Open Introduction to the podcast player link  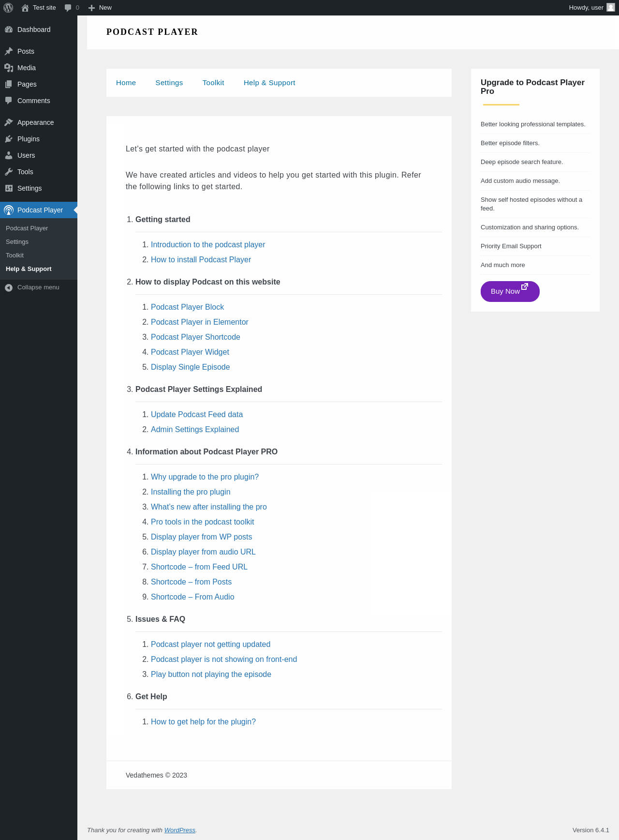tap(208, 245)
